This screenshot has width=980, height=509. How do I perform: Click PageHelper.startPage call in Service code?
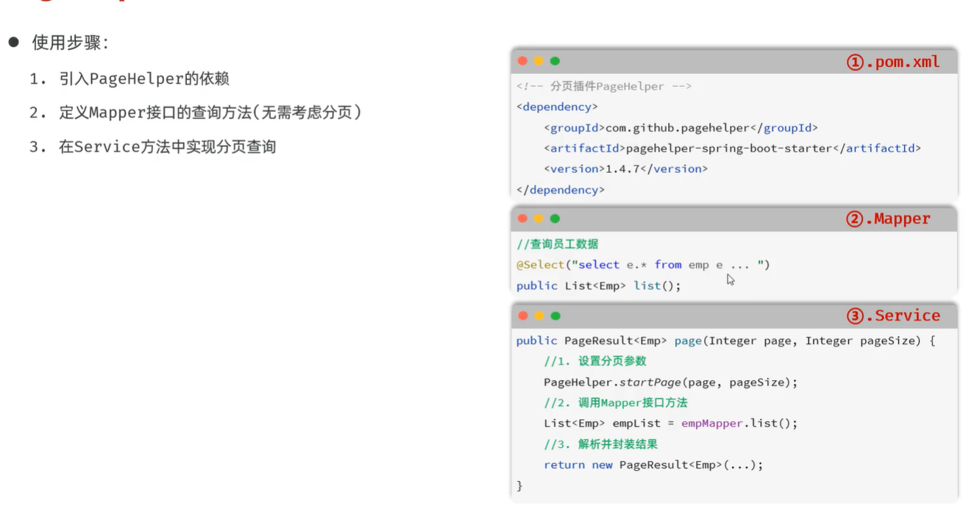(x=670, y=382)
